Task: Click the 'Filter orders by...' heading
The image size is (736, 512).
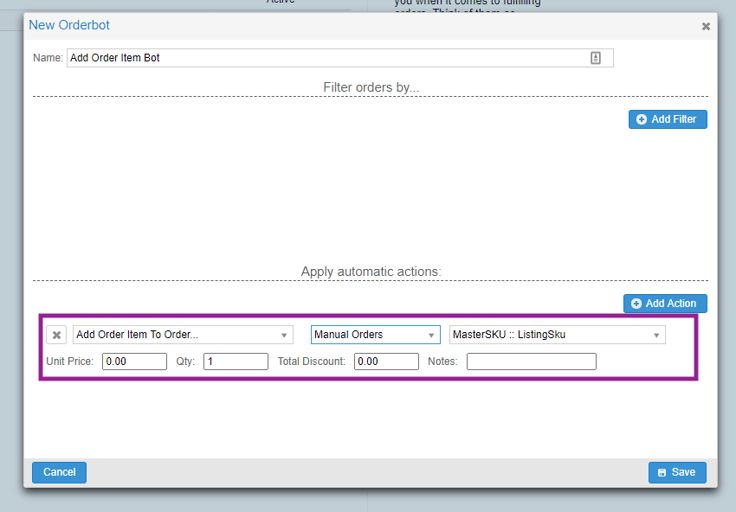Action: 371,87
